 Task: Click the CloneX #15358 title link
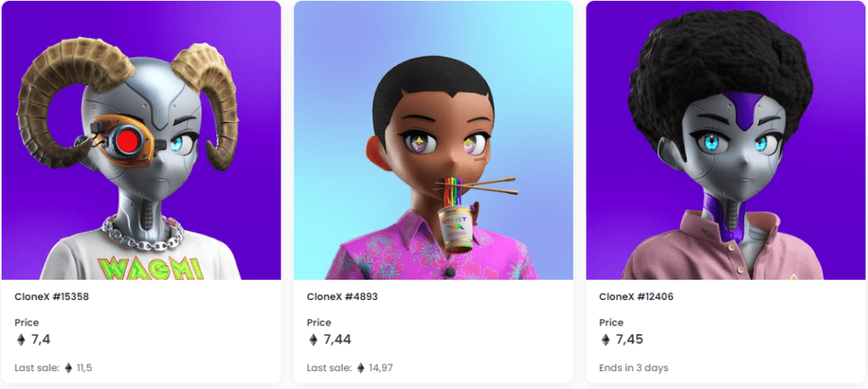tap(52, 297)
